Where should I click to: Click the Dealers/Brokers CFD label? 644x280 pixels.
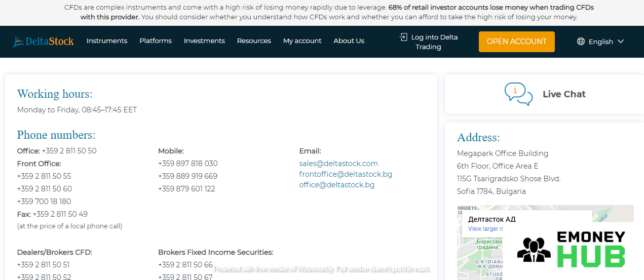[55, 252]
